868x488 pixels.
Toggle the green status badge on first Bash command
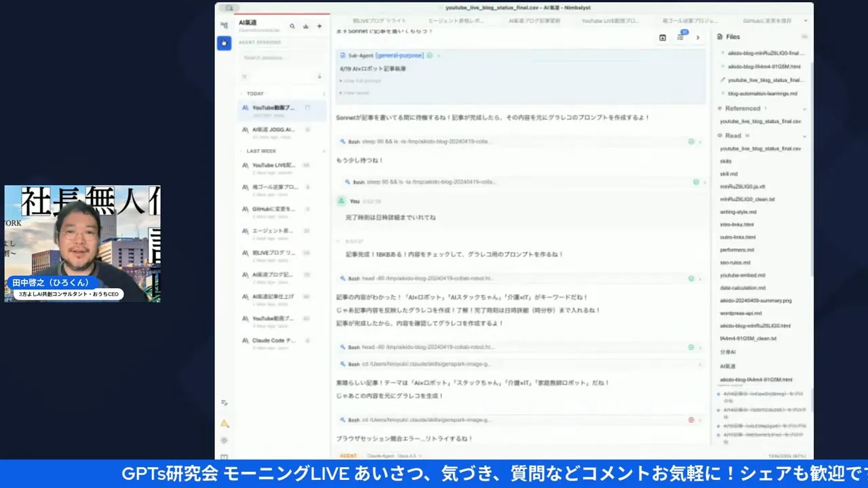tap(691, 142)
